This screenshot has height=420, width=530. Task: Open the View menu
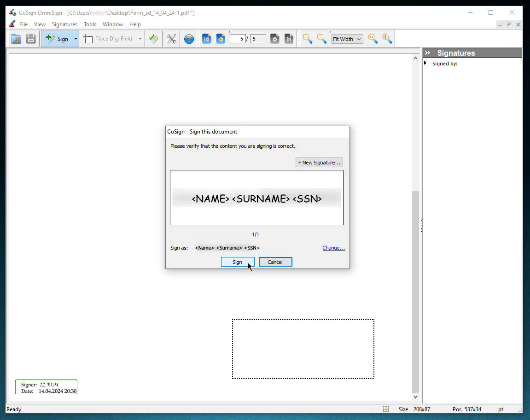[40, 24]
